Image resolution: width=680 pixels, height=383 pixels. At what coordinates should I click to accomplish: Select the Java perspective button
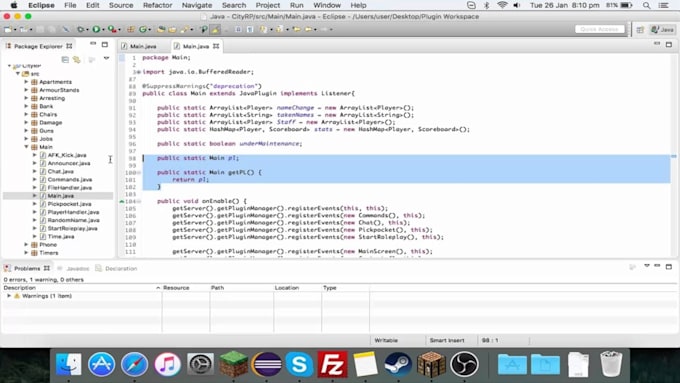[x=662, y=29]
